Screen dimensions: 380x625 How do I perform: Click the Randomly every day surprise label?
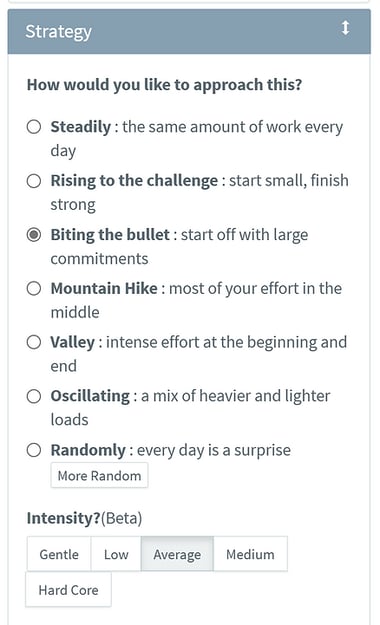[171, 450]
